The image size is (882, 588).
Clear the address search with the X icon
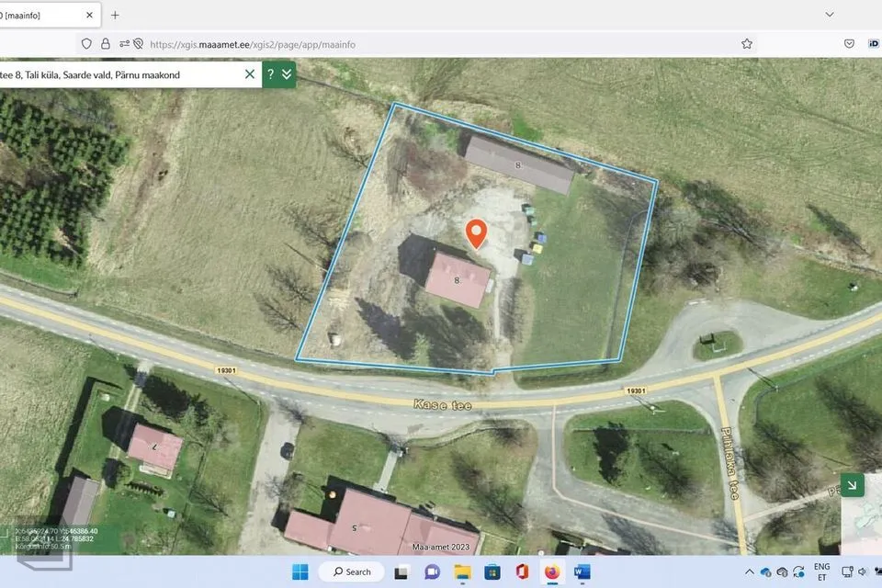pos(250,74)
